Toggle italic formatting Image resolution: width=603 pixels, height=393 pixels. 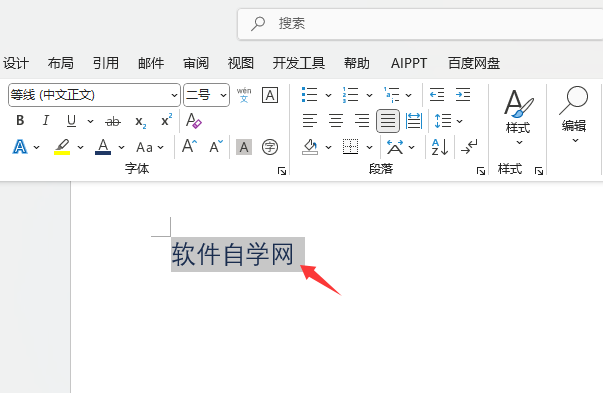click(46, 121)
